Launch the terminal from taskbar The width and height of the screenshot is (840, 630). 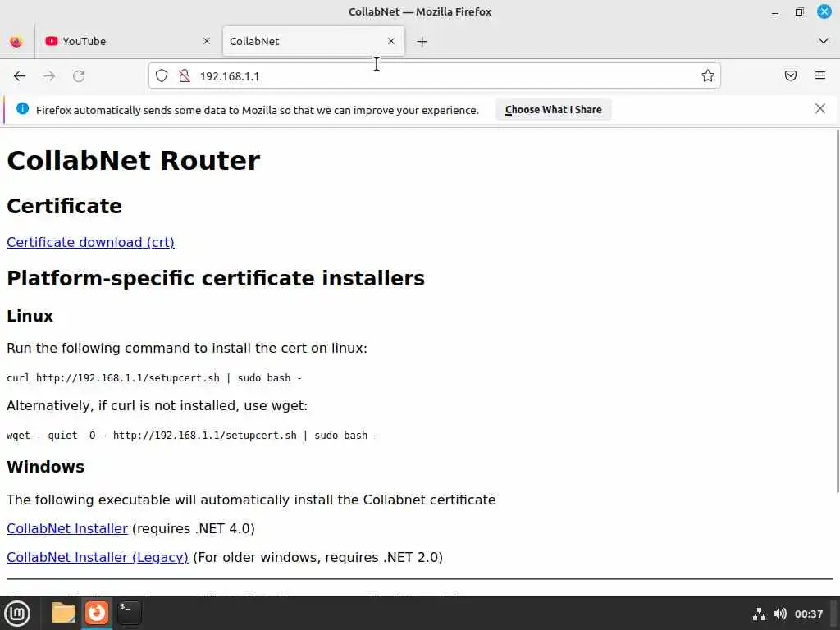point(129,613)
